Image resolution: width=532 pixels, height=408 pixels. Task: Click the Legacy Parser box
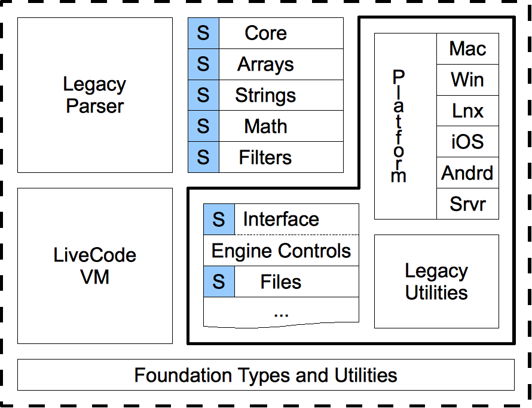(95, 95)
